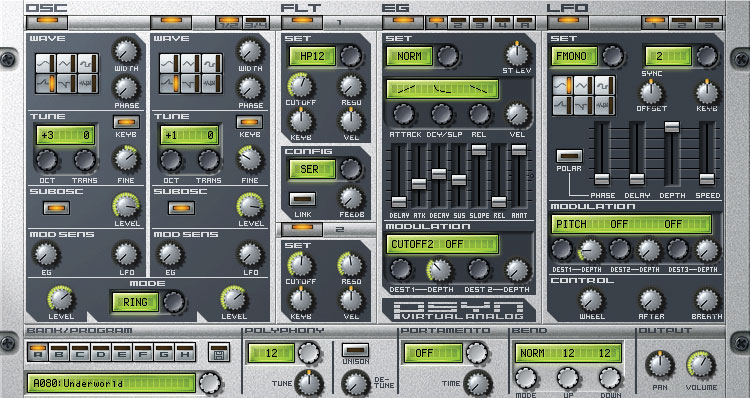Switch to EG tab 2
The width and height of the screenshot is (750, 398).
[x=458, y=22]
